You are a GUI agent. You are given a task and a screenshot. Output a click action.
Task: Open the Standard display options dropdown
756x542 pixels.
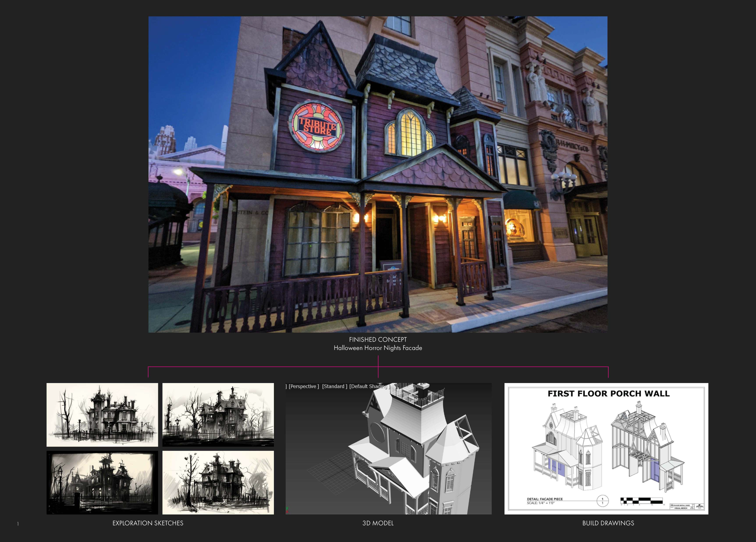coord(334,386)
